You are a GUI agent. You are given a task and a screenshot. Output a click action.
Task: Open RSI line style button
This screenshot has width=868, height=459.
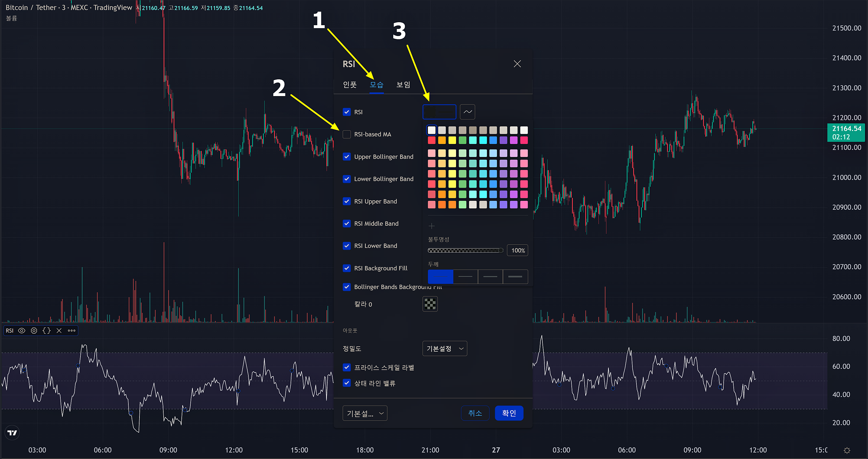pos(467,112)
